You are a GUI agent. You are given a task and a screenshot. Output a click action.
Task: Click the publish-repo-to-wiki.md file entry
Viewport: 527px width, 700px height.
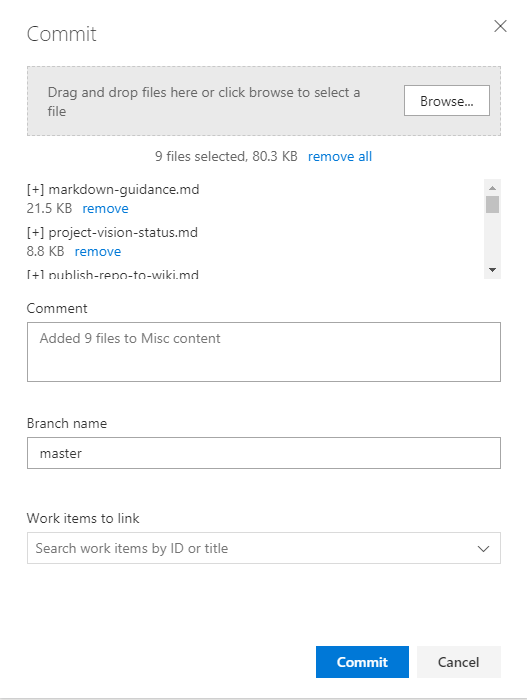(113, 274)
